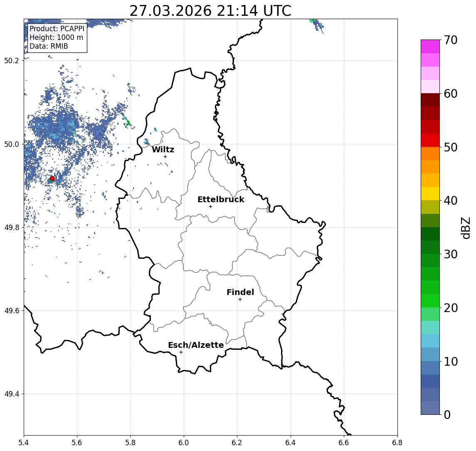Click the 0 value on the colorbar
The height and width of the screenshot is (451, 476).
[x=447, y=414]
